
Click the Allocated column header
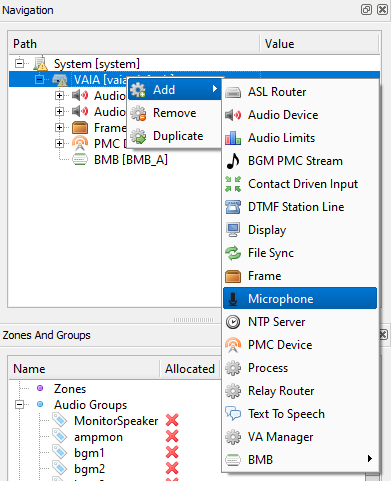pyautogui.click(x=190, y=369)
